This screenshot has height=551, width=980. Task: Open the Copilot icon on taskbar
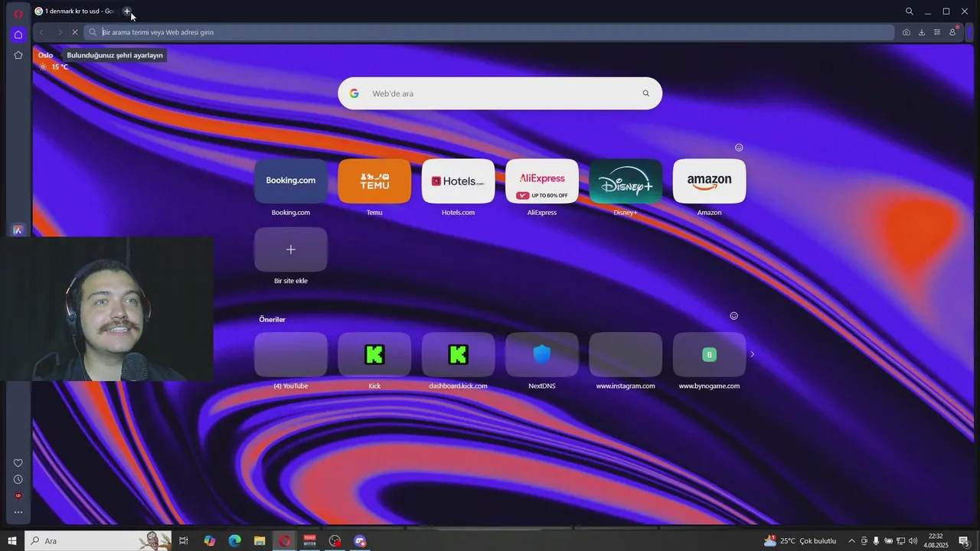coord(209,541)
